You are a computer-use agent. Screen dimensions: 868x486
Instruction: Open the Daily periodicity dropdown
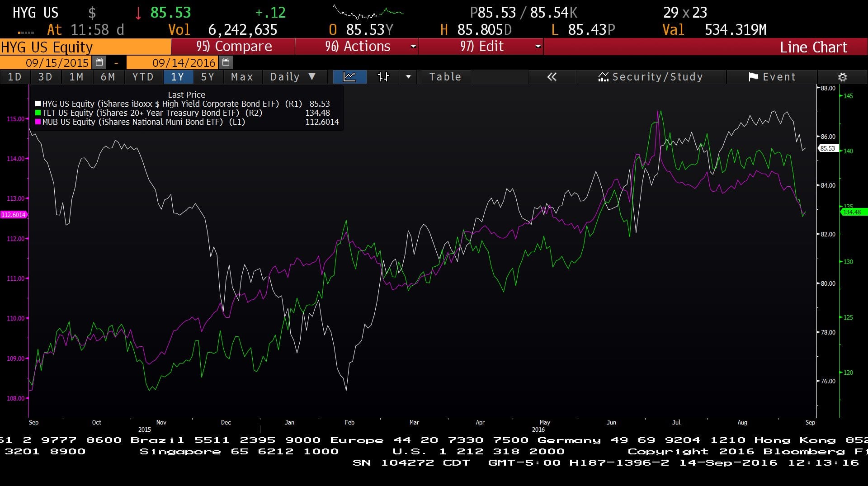[x=295, y=77]
